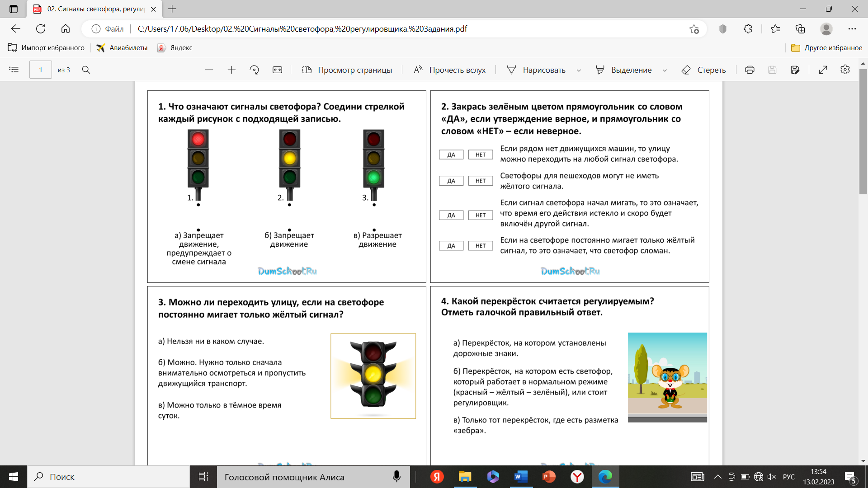
Task: Open File Explorer from the taskbar
Action: [x=465, y=477]
